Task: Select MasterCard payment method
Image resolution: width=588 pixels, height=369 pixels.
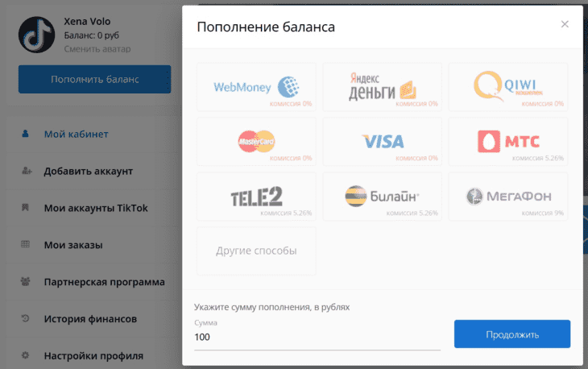Action: [x=256, y=142]
